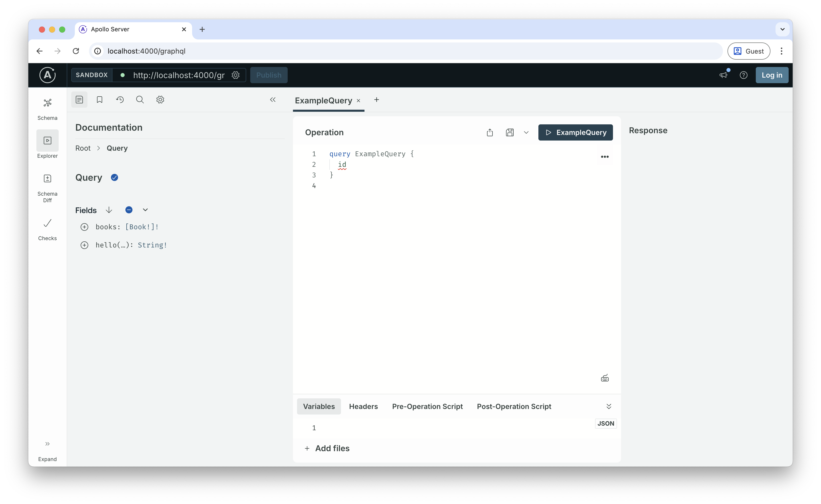The width and height of the screenshot is (821, 504).
Task: Switch to the Variables tab
Action: [319, 406]
